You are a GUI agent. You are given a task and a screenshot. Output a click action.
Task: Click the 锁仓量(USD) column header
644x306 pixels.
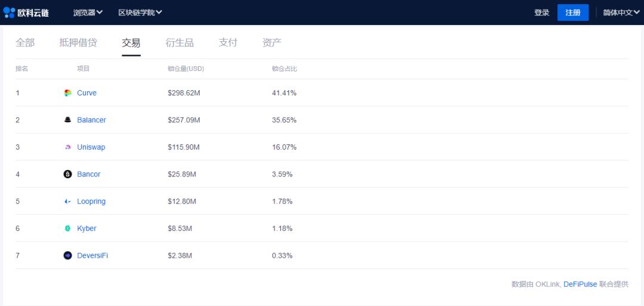tap(186, 69)
